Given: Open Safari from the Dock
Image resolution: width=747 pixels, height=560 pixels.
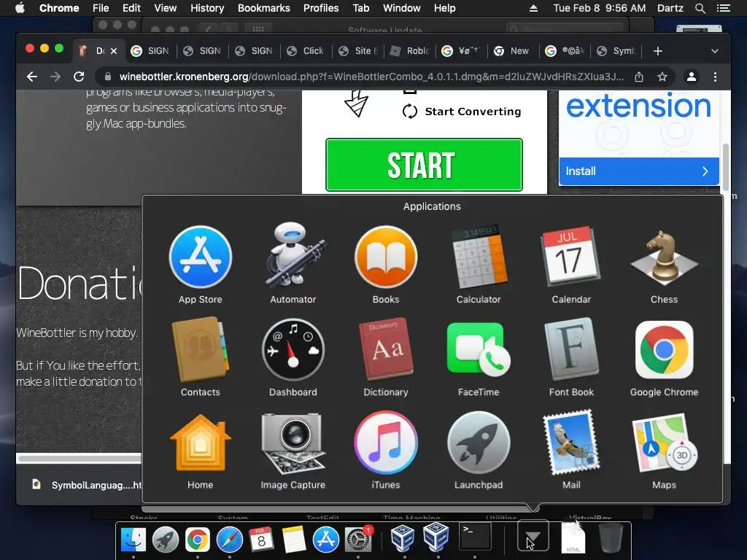Looking at the screenshot, I should click(x=230, y=539).
